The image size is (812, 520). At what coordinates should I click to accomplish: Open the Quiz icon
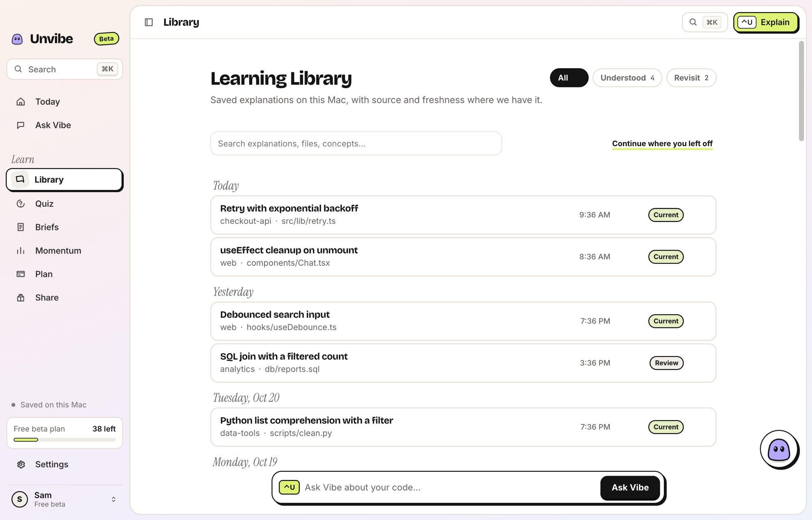click(21, 204)
